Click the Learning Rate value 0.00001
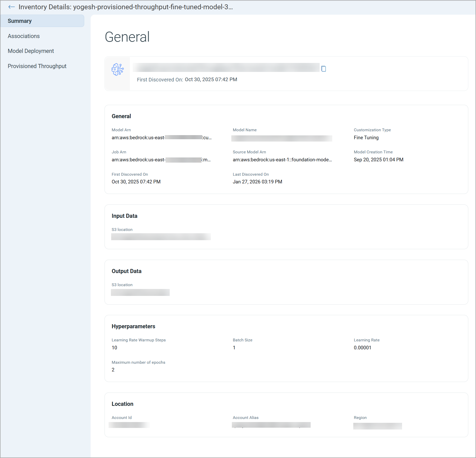This screenshot has height=458, width=476. (x=363, y=348)
